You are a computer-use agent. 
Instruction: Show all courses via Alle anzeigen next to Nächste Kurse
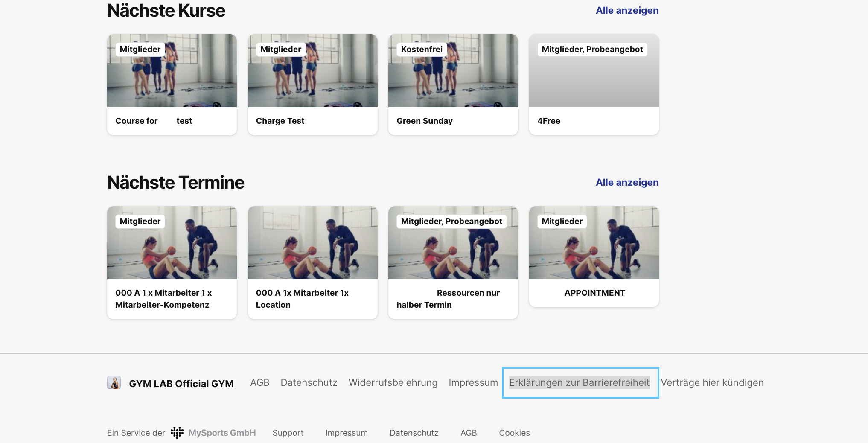coord(627,10)
